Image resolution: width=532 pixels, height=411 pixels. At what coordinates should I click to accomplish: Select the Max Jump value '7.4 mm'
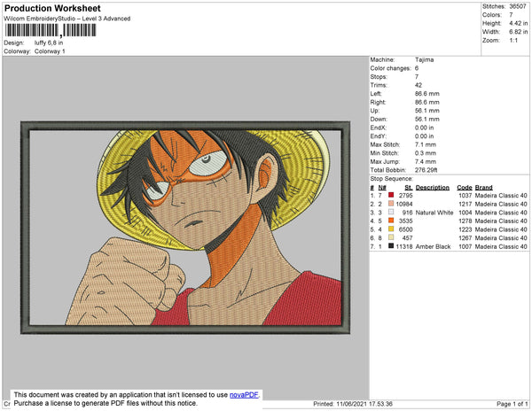click(x=425, y=161)
